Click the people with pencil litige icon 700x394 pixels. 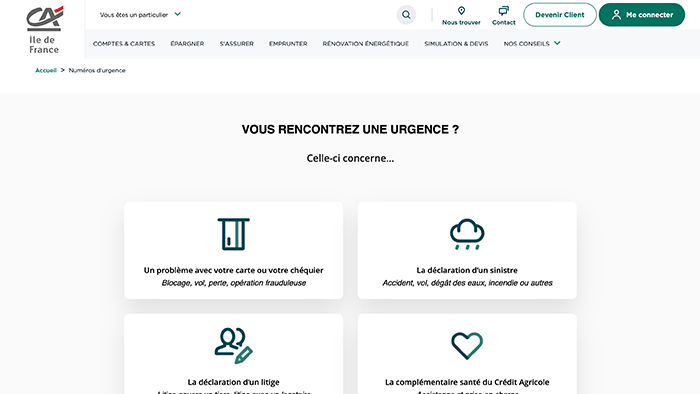tap(233, 346)
